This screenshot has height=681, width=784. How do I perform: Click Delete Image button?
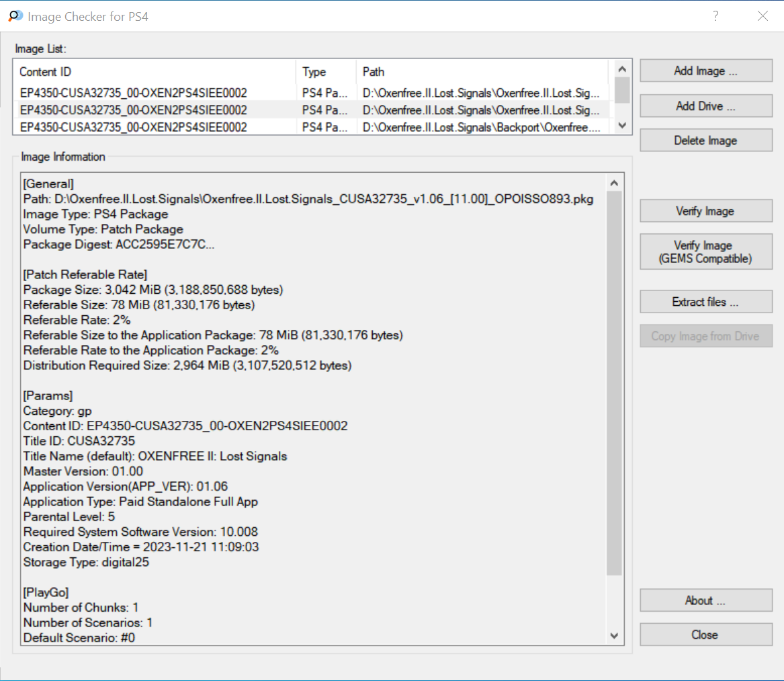pyautogui.click(x=705, y=141)
